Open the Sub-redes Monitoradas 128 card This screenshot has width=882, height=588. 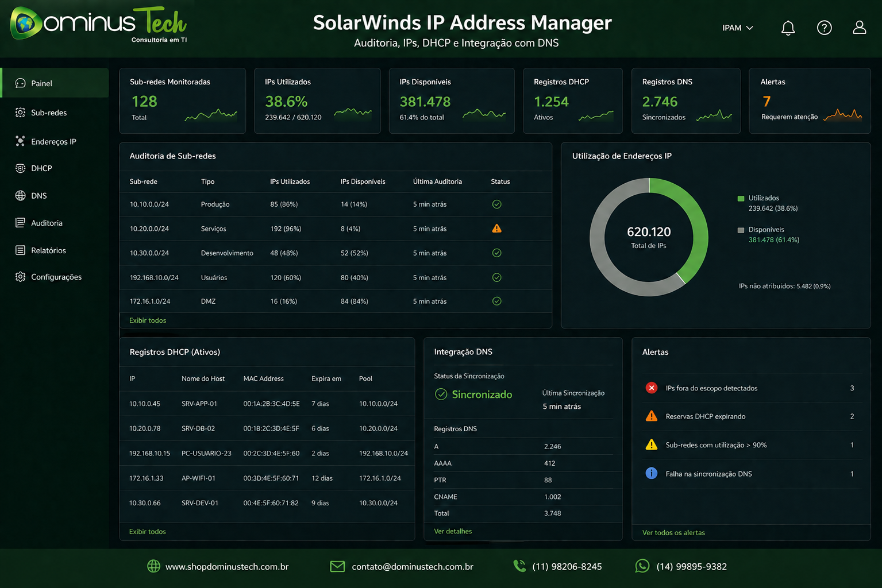click(x=182, y=101)
